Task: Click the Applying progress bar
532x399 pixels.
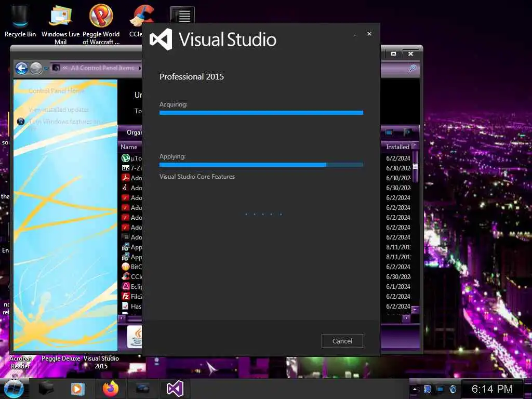Action: (261, 165)
